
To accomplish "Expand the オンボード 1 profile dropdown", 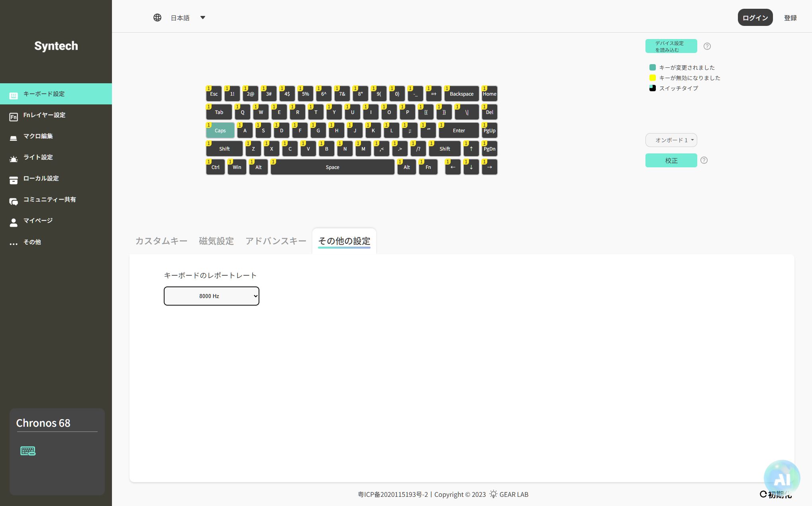I will 671,140.
